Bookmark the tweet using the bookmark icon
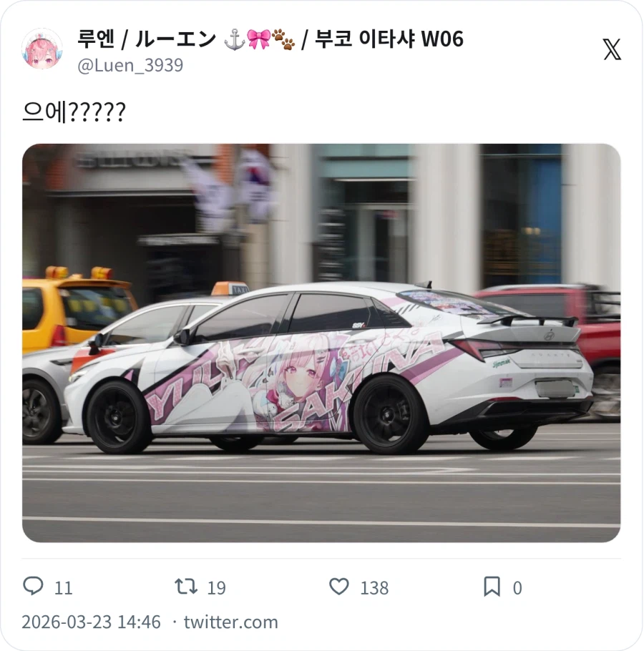Screen dimensions: 644x651 492,587
